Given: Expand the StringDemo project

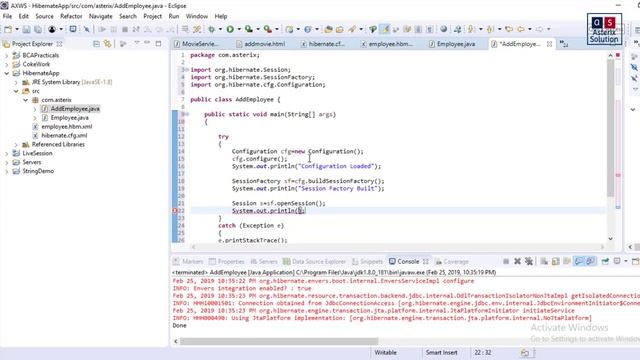Looking at the screenshot, I should point(7,171).
